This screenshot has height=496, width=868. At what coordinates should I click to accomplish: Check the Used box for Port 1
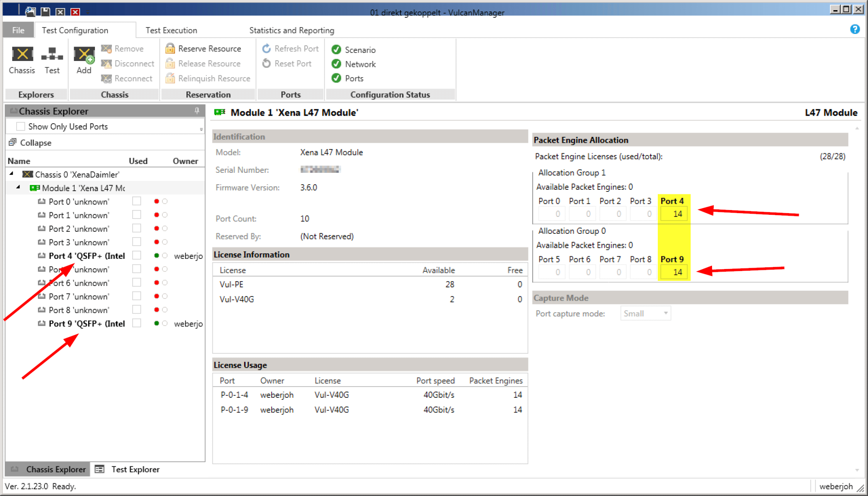[x=136, y=215]
